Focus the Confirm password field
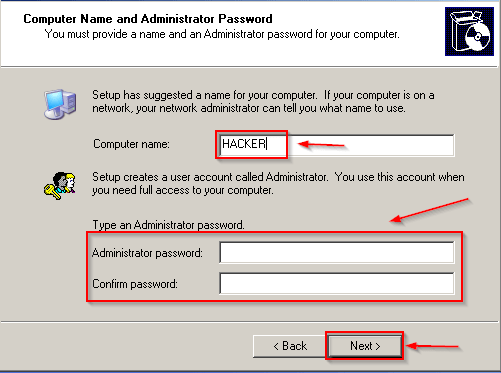Image resolution: width=501 pixels, height=373 pixels. 337,283
